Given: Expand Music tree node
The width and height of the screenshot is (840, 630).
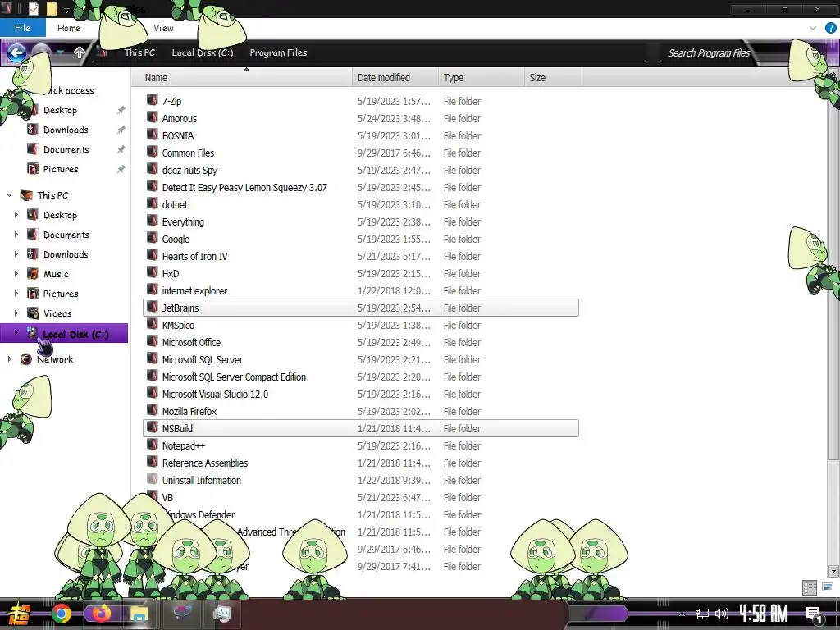Looking at the screenshot, I should (16, 274).
